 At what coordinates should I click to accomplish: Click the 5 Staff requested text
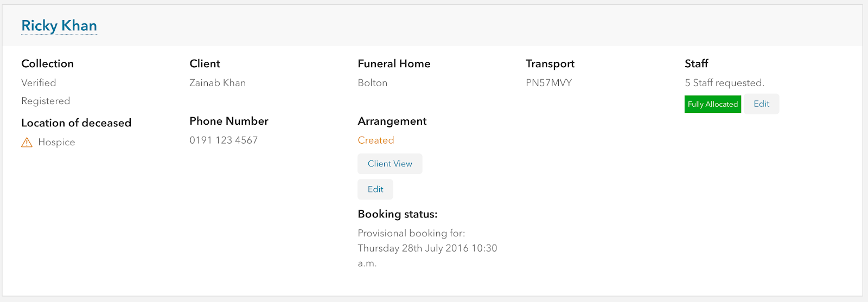click(724, 83)
